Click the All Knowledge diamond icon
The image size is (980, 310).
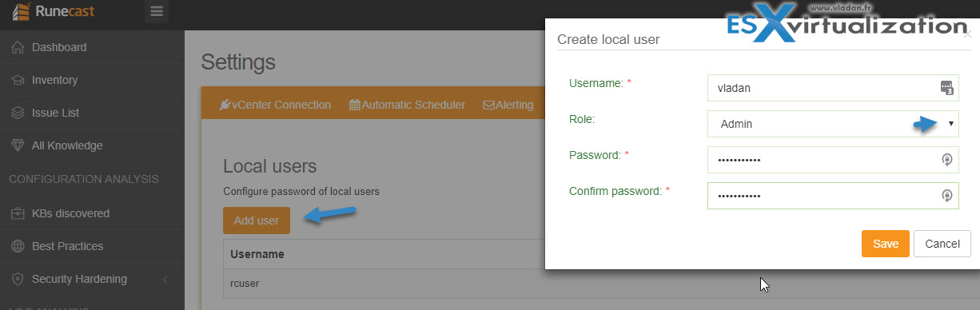(18, 145)
